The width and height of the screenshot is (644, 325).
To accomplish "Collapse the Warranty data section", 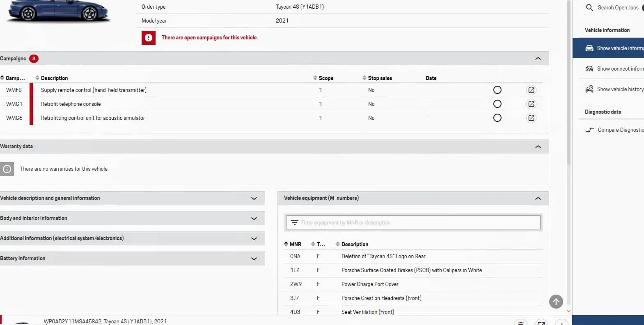I will [x=538, y=147].
